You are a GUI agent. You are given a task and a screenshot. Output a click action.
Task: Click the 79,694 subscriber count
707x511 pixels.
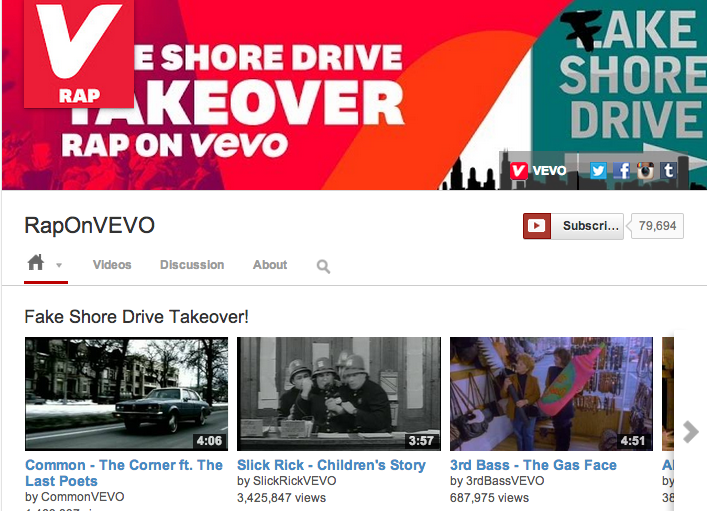(x=657, y=226)
